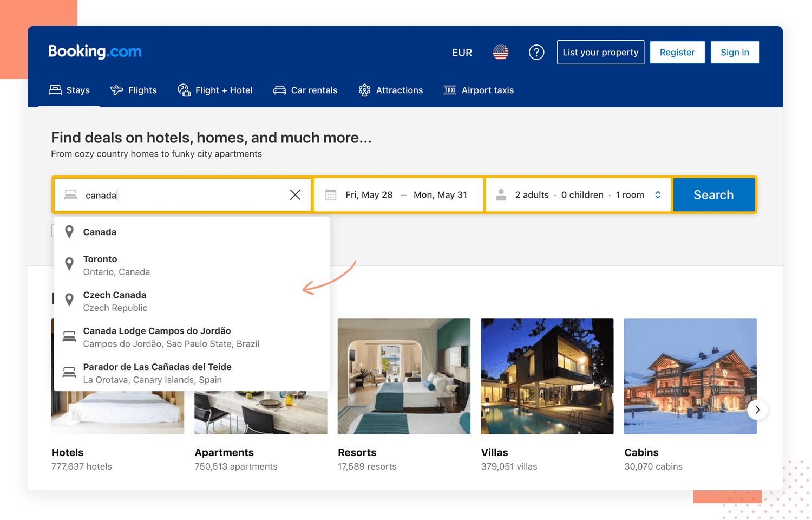Open Airport taxis via taxi icon
This screenshot has width=812, height=520.
coord(449,90)
